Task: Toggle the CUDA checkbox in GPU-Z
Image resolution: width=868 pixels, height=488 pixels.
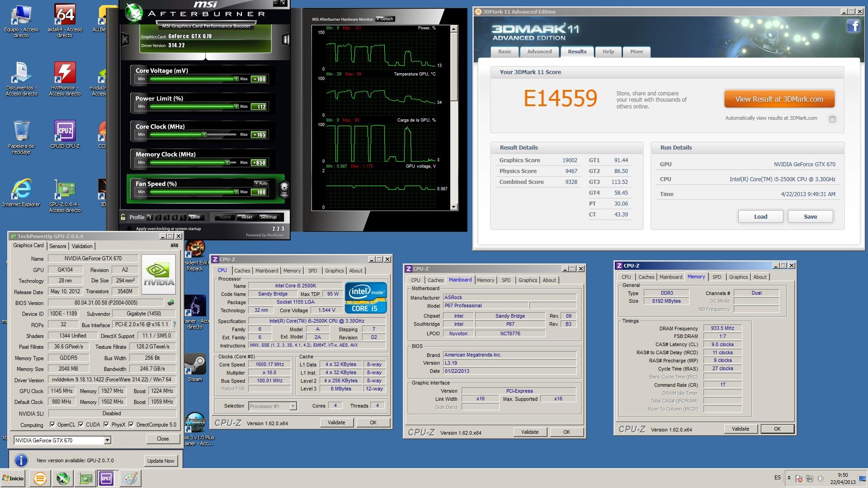Action: point(81,424)
